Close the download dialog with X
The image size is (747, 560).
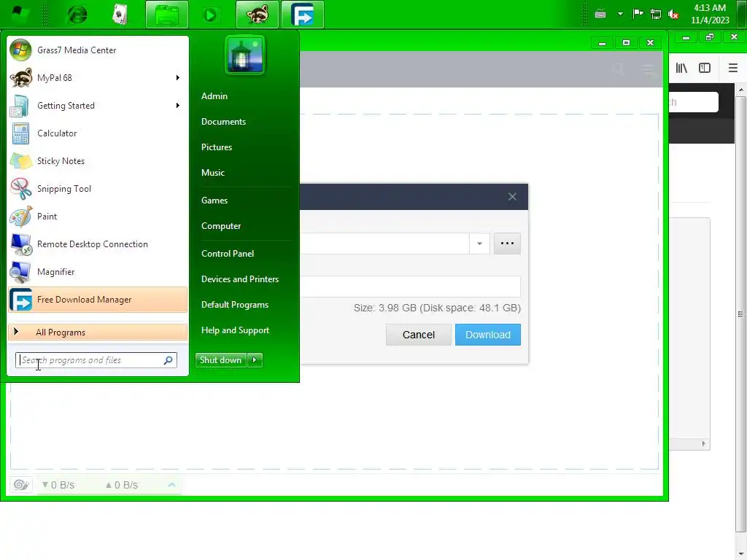[512, 197]
